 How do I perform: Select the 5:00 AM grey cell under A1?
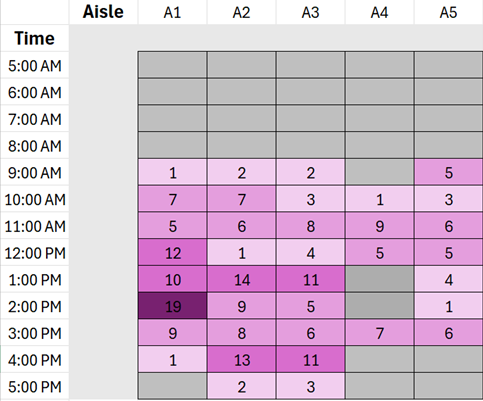tap(173, 65)
